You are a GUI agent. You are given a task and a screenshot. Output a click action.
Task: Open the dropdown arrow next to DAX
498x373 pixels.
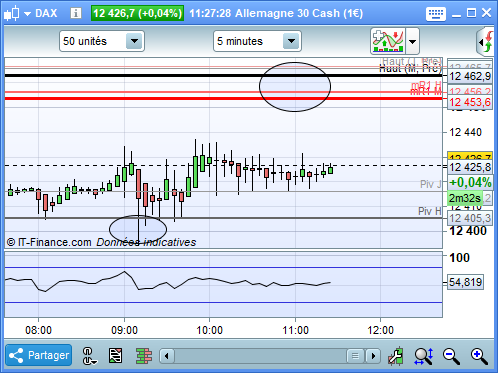(x=28, y=14)
